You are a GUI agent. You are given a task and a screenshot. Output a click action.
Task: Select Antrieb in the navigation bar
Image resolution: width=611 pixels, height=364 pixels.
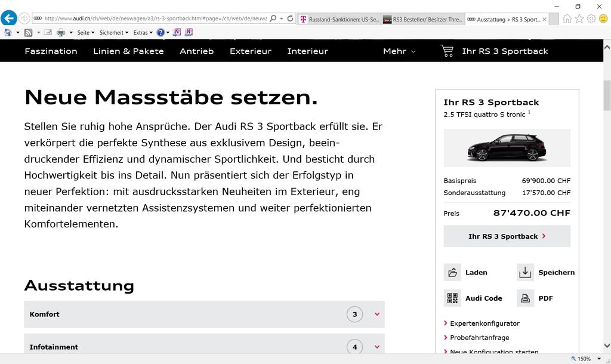click(196, 51)
